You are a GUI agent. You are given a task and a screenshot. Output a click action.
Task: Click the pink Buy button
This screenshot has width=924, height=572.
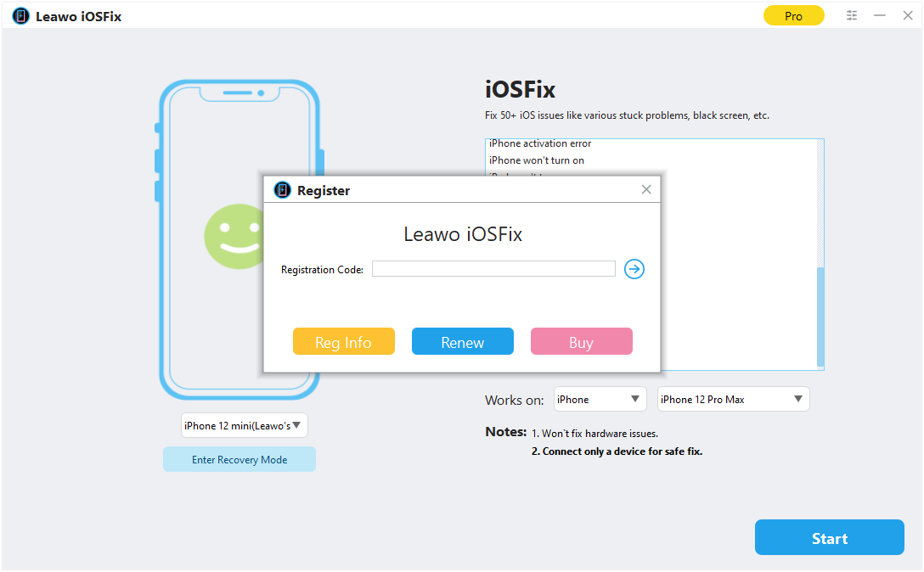point(582,342)
